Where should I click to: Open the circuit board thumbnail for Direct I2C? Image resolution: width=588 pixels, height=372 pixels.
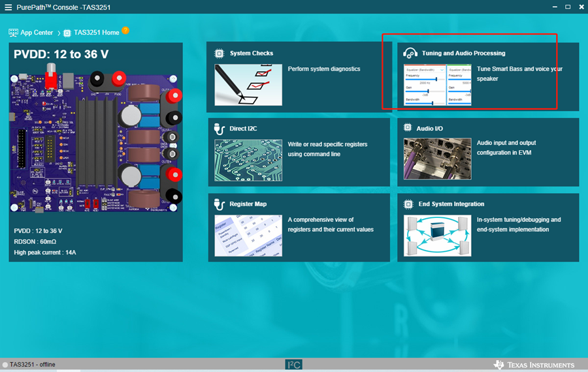pyautogui.click(x=248, y=161)
